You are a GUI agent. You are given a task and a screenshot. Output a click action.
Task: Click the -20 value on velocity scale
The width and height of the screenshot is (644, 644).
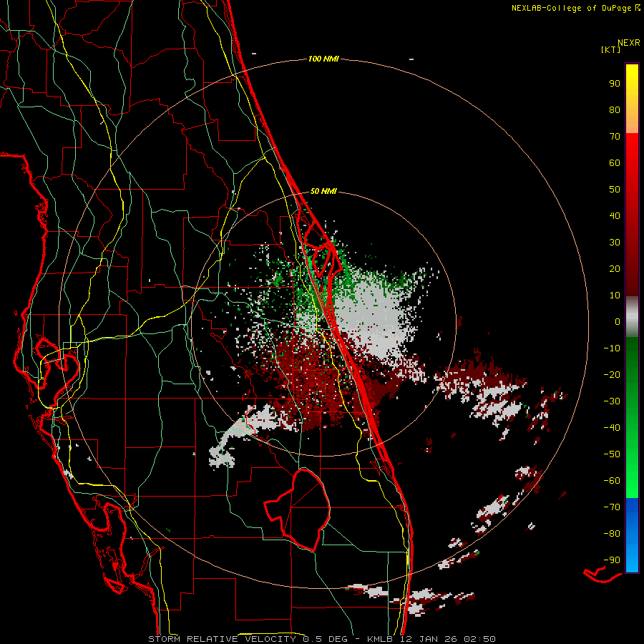[x=612, y=374]
